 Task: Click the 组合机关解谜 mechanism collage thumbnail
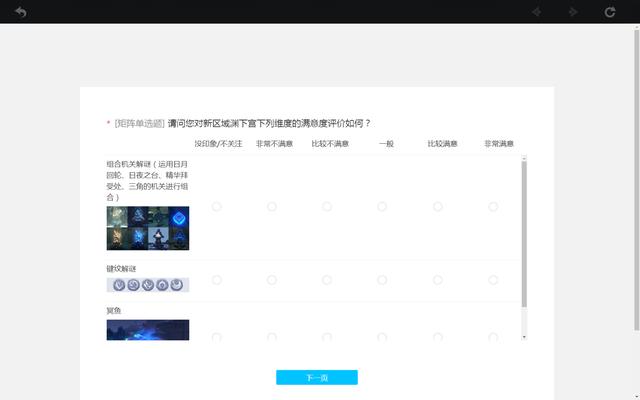click(x=148, y=228)
